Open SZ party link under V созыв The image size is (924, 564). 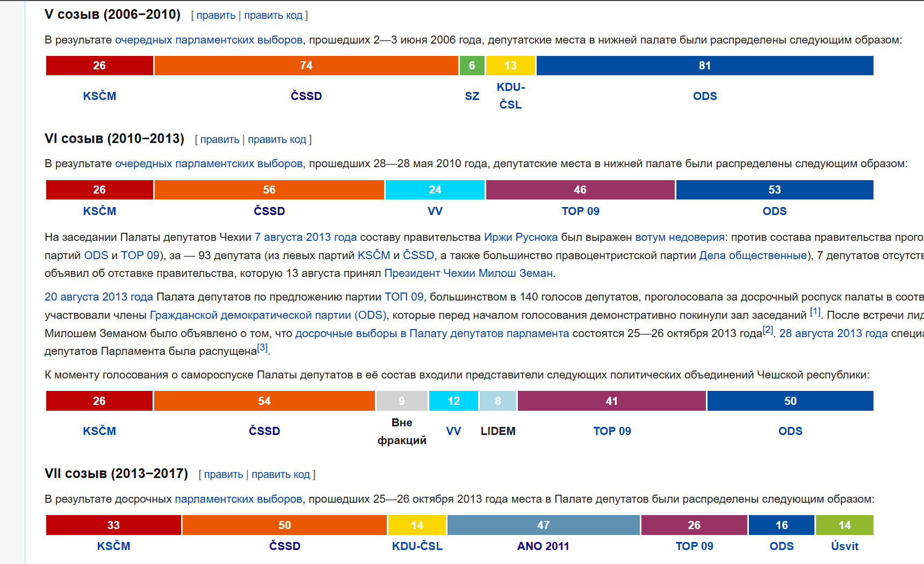[x=472, y=96]
